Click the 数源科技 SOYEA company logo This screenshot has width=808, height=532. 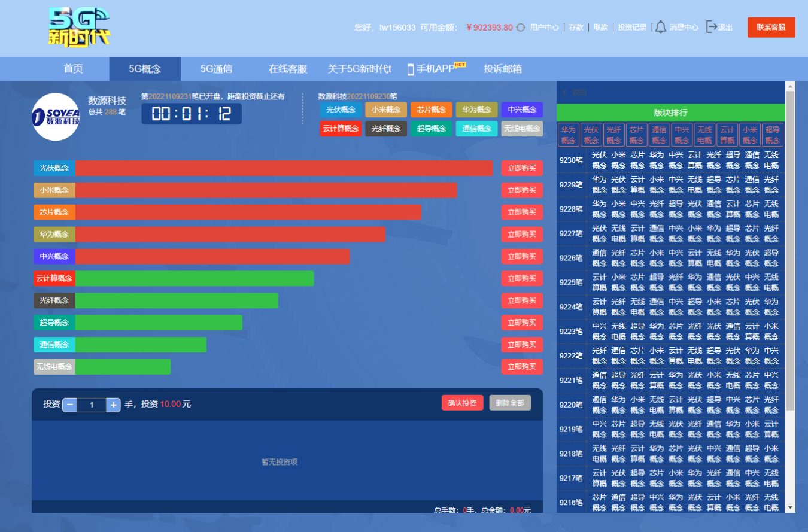tap(56, 117)
